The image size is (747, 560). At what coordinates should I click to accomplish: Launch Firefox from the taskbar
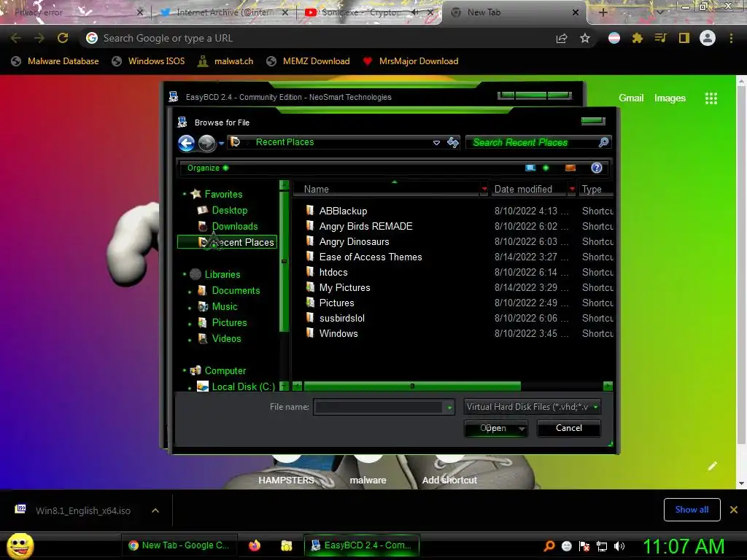tap(255, 545)
